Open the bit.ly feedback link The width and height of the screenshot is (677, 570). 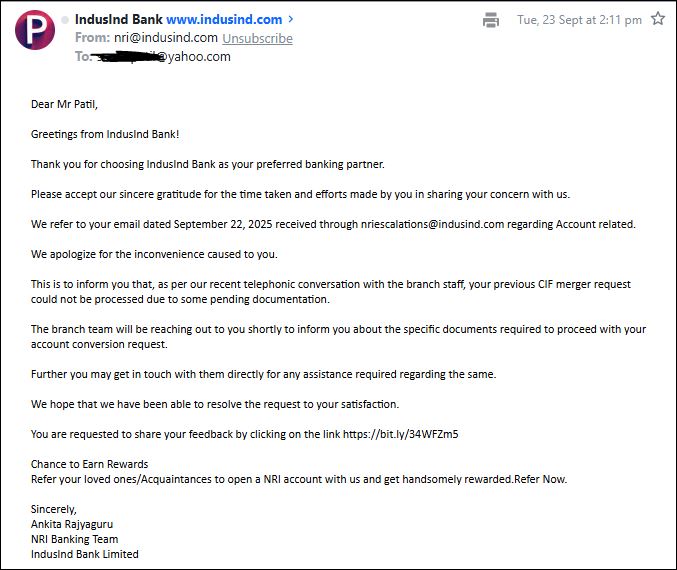pos(400,434)
